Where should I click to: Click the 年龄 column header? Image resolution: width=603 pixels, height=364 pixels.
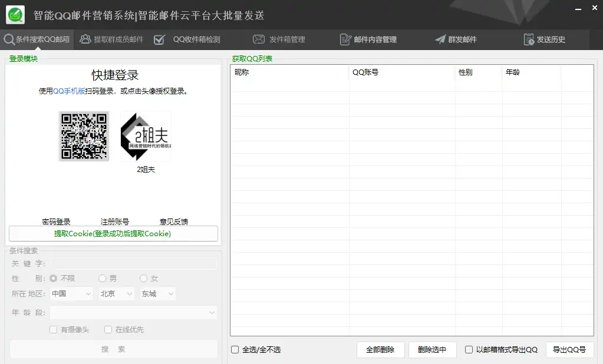[532, 72]
